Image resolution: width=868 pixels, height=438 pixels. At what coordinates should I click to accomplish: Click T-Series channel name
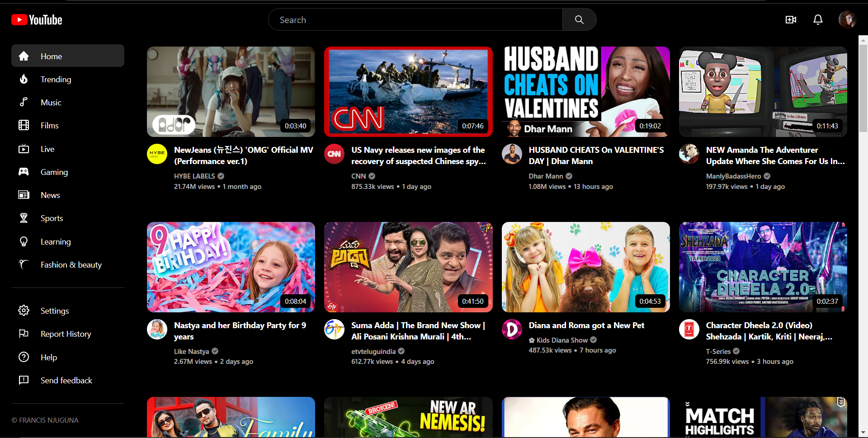pyautogui.click(x=718, y=351)
